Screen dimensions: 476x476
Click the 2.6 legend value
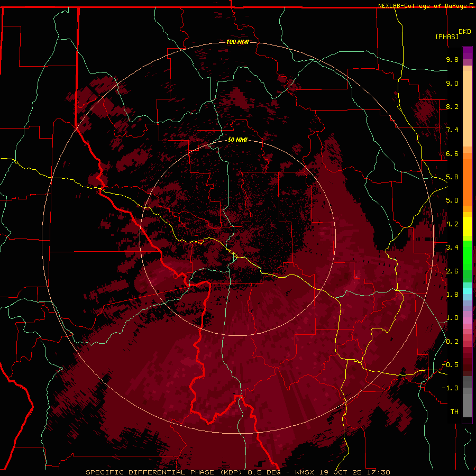452,271
